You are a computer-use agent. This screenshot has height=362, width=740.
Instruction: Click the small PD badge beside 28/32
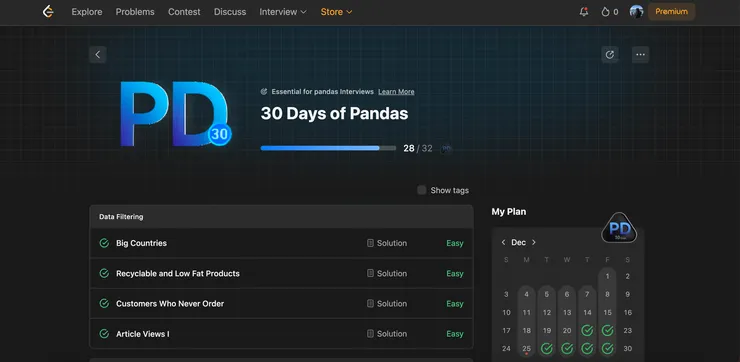446,149
